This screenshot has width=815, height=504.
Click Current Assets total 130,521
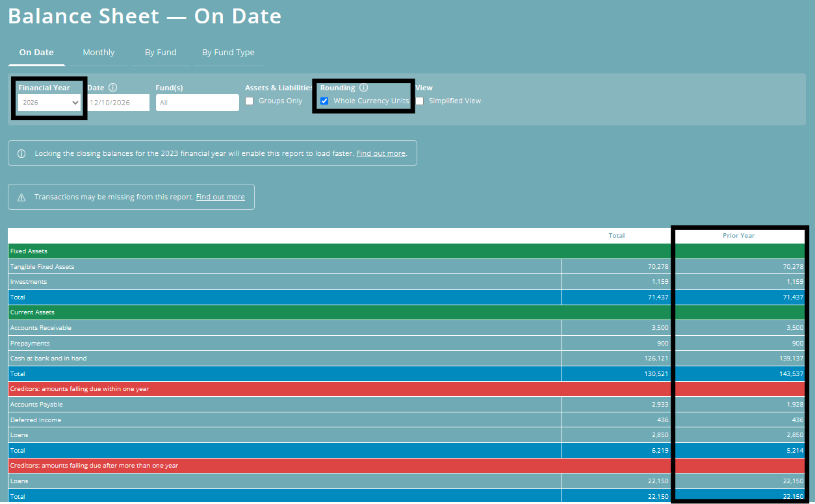point(655,374)
